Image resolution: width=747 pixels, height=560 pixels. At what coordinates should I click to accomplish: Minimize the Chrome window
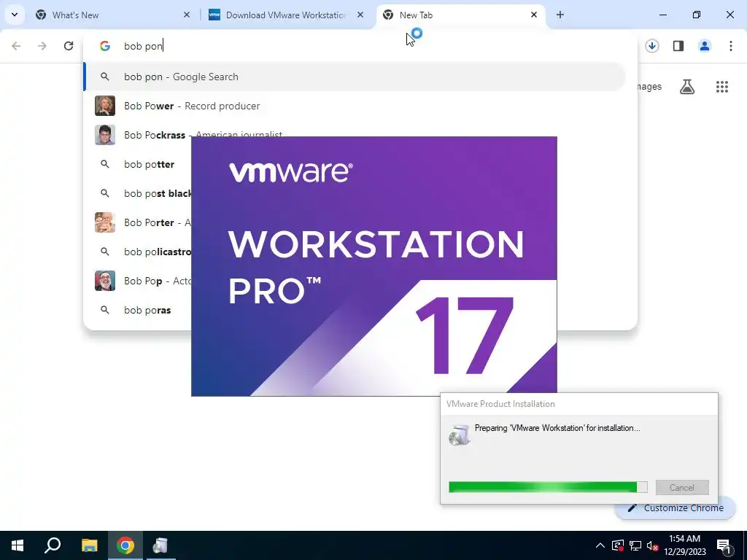pyautogui.click(x=662, y=15)
